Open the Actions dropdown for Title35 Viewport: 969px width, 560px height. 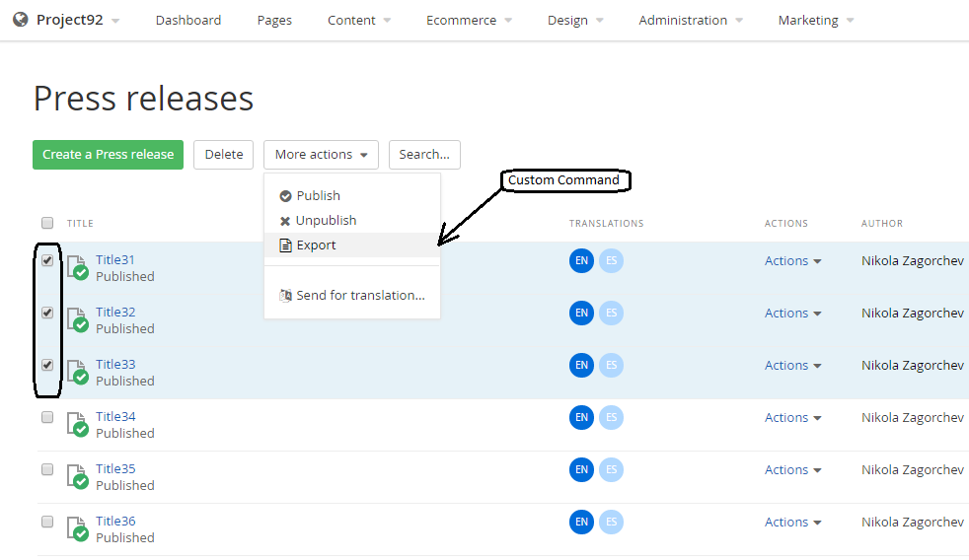tap(793, 470)
